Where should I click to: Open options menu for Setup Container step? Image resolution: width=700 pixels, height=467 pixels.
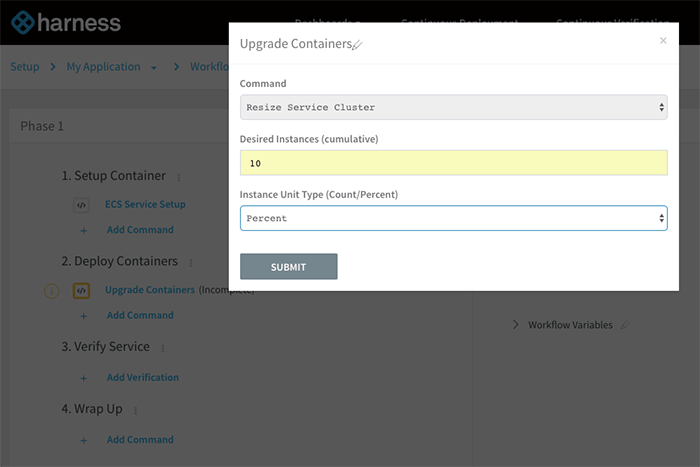coord(179,177)
